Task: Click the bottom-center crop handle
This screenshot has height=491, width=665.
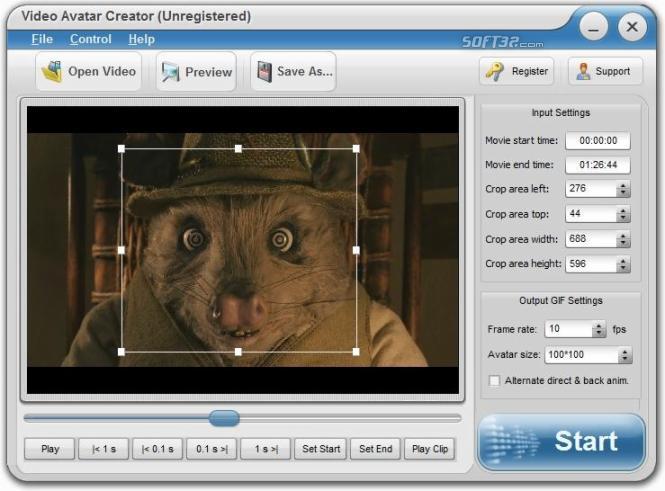Action: [x=238, y=352]
